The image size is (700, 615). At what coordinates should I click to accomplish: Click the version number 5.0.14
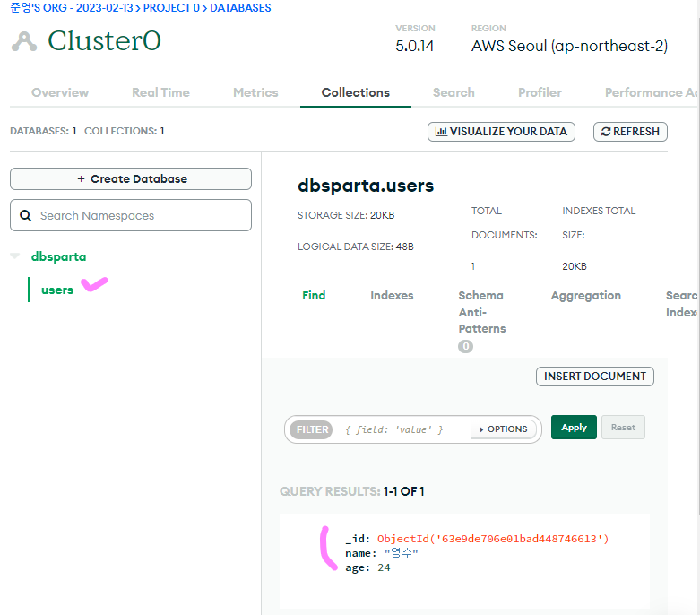415,46
